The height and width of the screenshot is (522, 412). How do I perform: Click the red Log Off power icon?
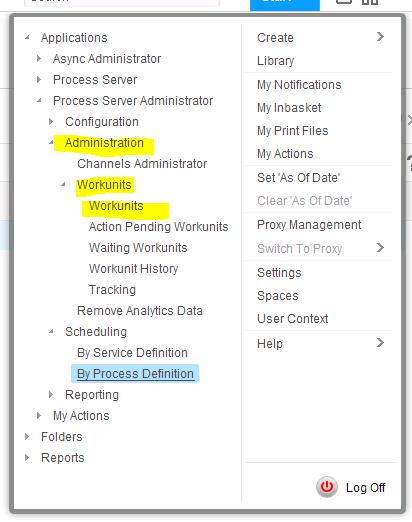327,487
